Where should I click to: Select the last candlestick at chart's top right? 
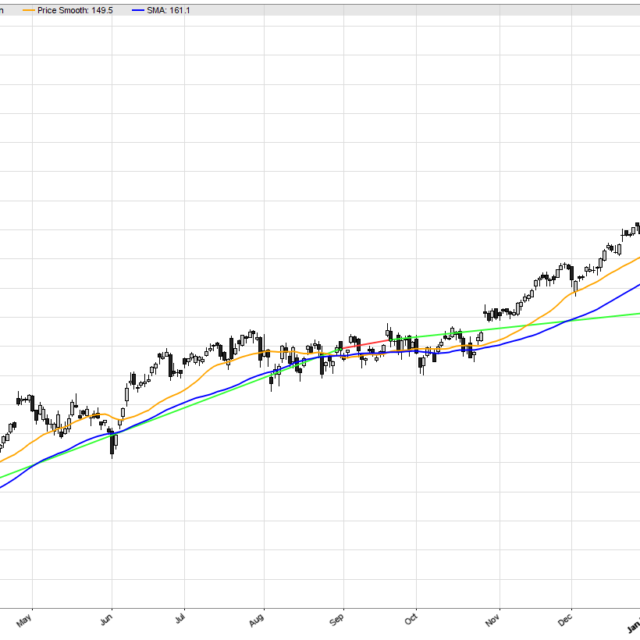637,227
